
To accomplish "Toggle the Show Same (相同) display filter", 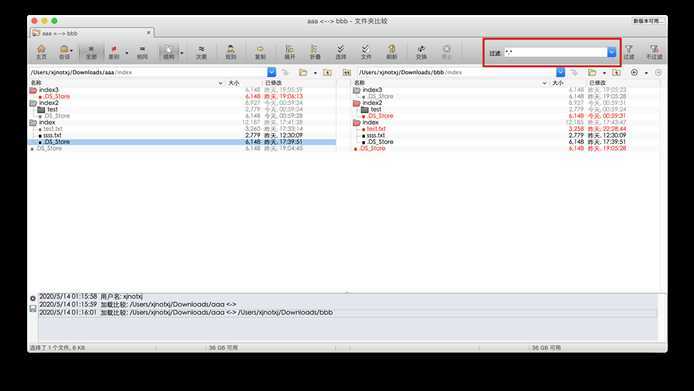I will 142,52.
